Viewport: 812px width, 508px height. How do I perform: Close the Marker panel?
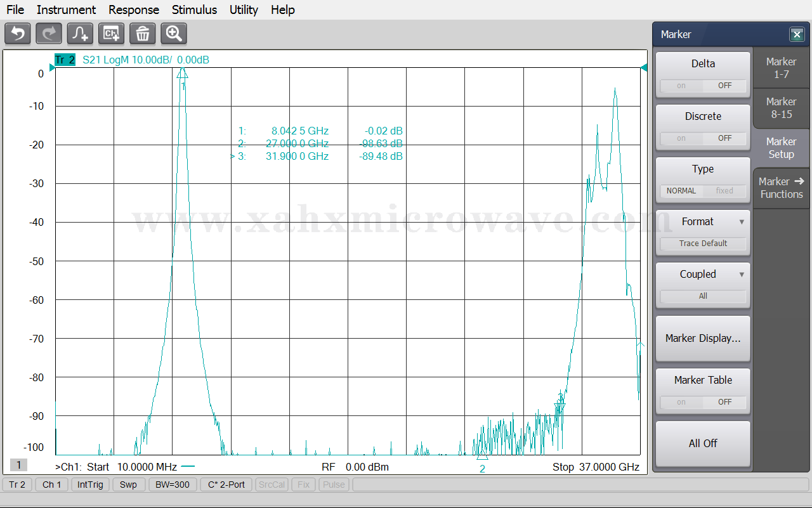[796, 35]
